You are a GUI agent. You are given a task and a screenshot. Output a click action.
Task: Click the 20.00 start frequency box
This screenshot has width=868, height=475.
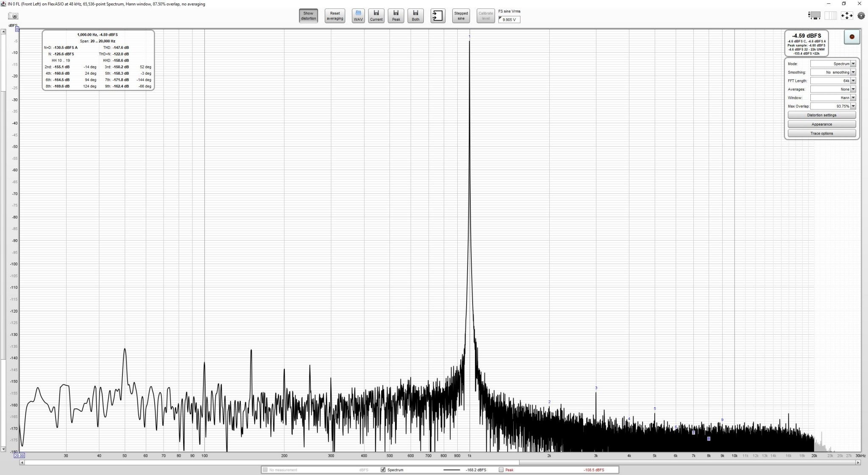19,455
